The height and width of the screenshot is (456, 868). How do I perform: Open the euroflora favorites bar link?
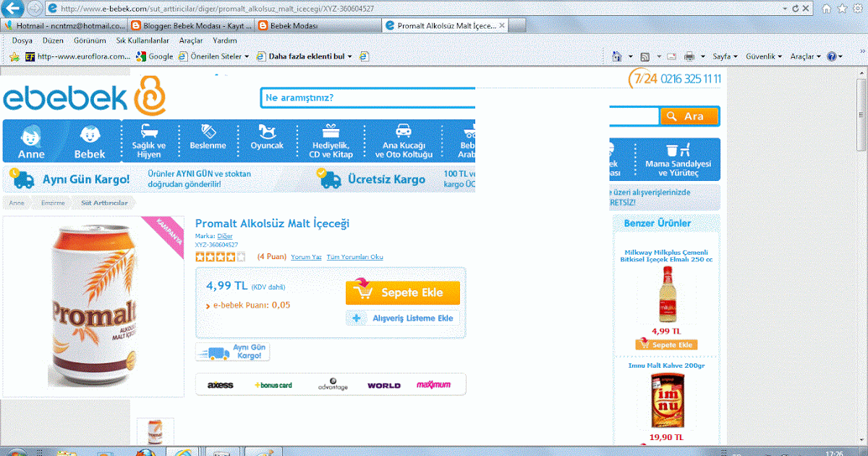point(77,56)
